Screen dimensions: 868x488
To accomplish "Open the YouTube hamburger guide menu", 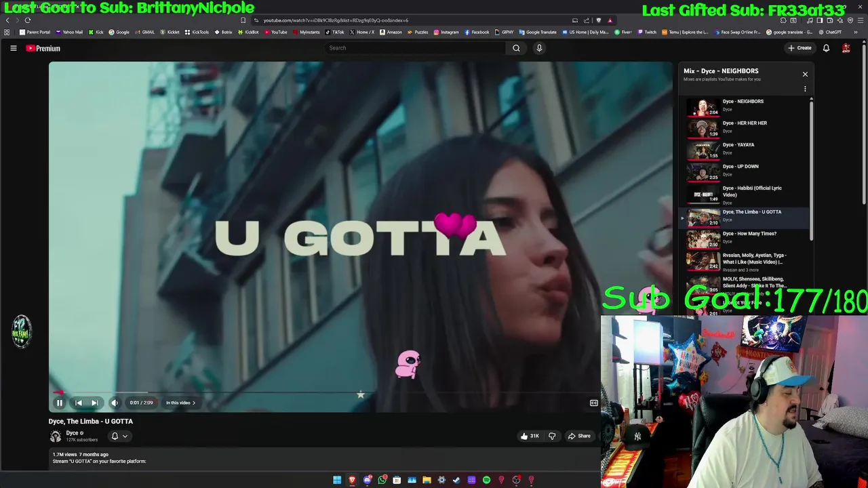I will tap(13, 48).
